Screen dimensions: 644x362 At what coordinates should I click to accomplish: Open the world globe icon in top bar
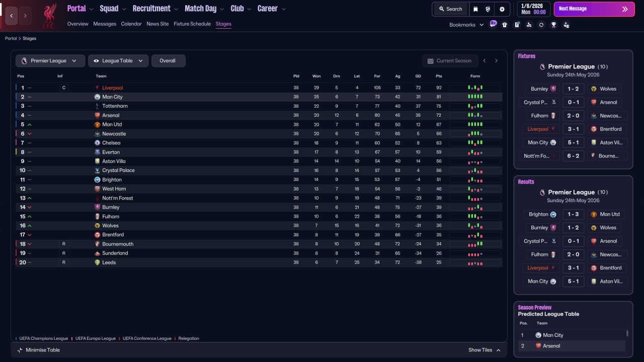[x=488, y=9]
